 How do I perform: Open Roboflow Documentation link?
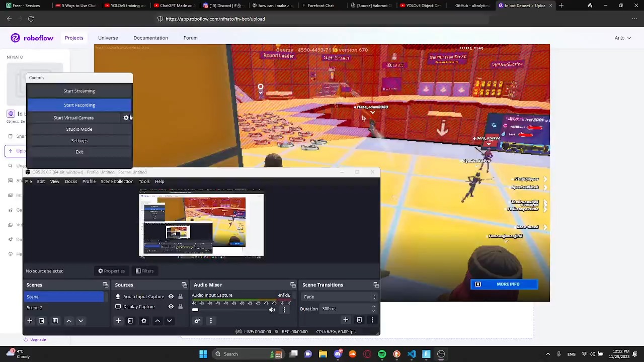pyautogui.click(x=150, y=38)
